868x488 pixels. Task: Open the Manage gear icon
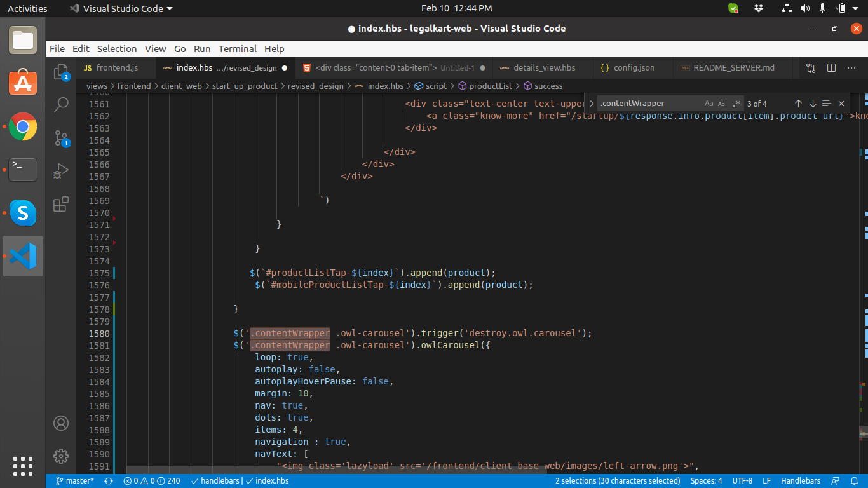61,456
